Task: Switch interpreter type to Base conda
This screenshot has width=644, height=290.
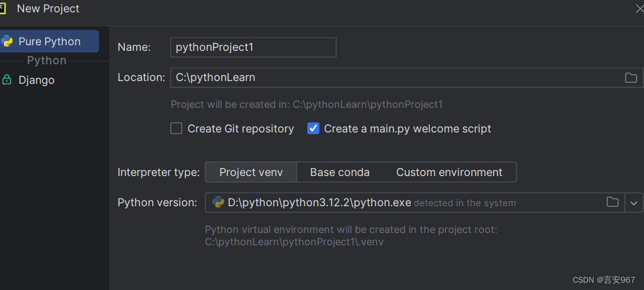Action: (x=340, y=172)
